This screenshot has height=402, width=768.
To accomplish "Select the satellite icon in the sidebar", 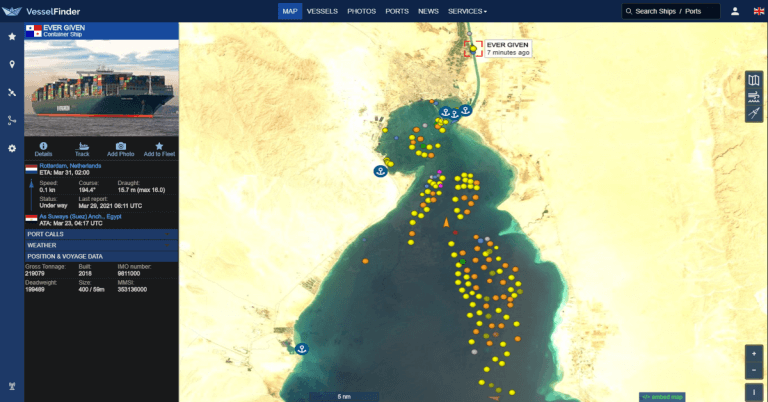I will point(12,92).
